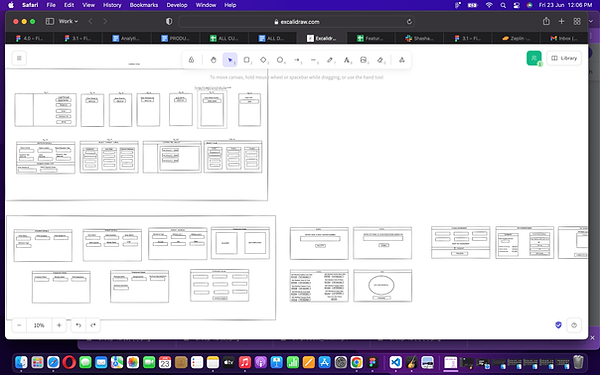Open the more shapes tools icon
Image resolution: width=600 pixels, height=375 pixels.
402,60
